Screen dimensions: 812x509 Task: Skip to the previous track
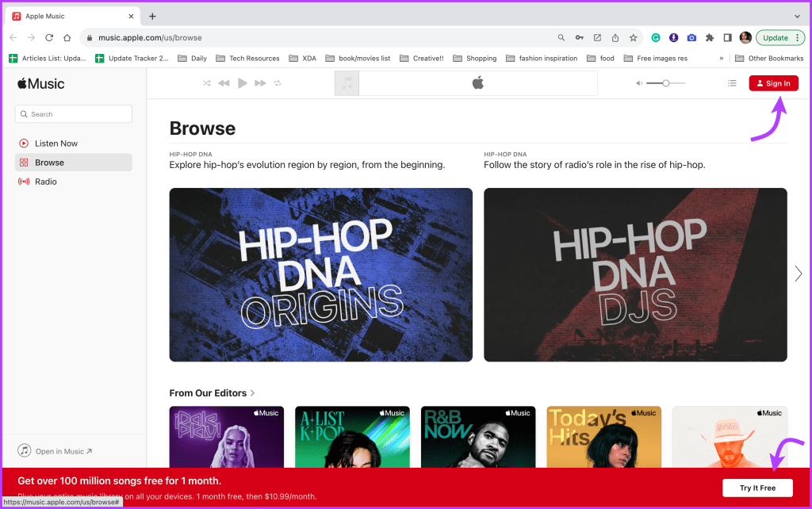coord(224,82)
